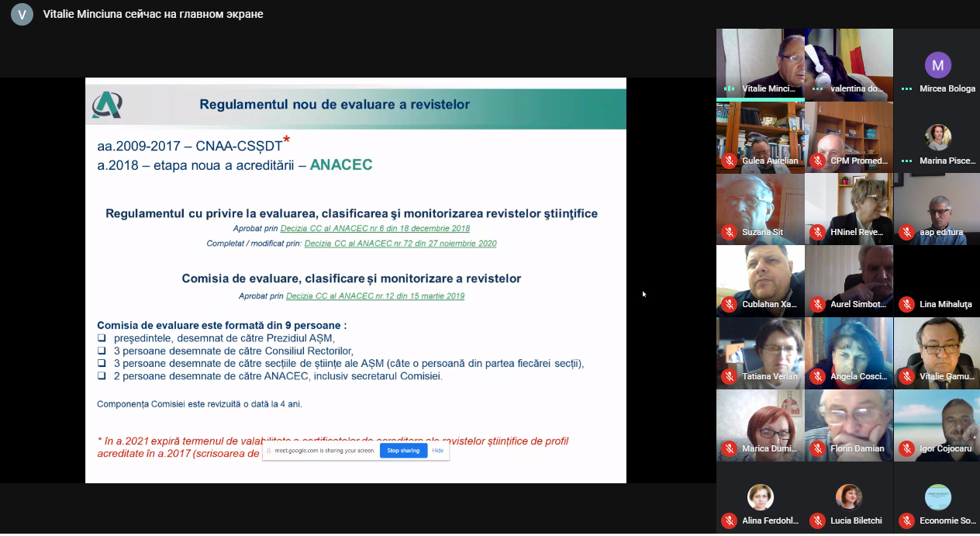Click muted mic icon of Tatiana Verlan
This screenshot has width=980, height=536.
[x=729, y=376]
